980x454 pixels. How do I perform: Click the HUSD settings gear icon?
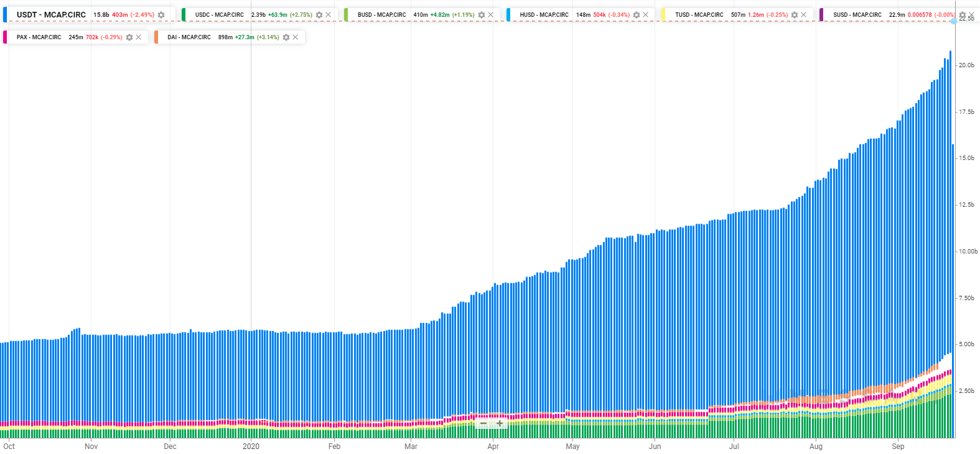pos(637,15)
